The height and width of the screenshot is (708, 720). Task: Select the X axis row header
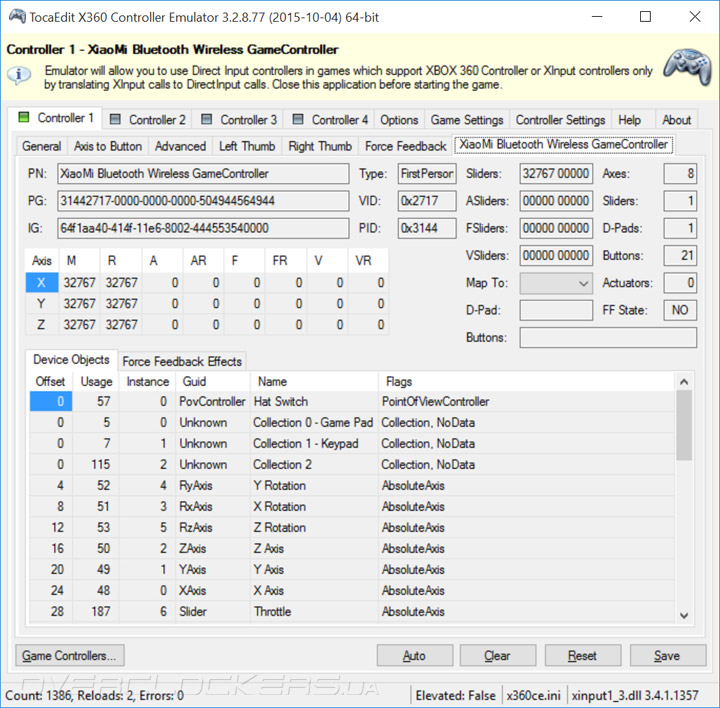click(42, 283)
